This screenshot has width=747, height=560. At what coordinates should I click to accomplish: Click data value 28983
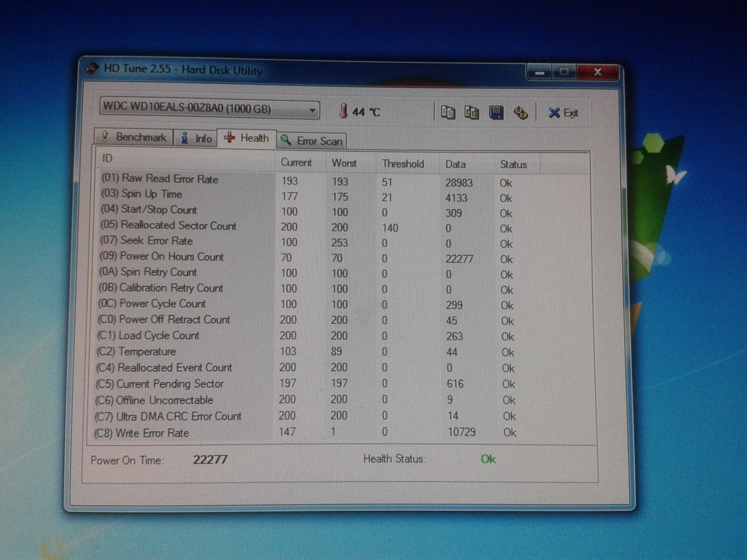click(x=459, y=183)
